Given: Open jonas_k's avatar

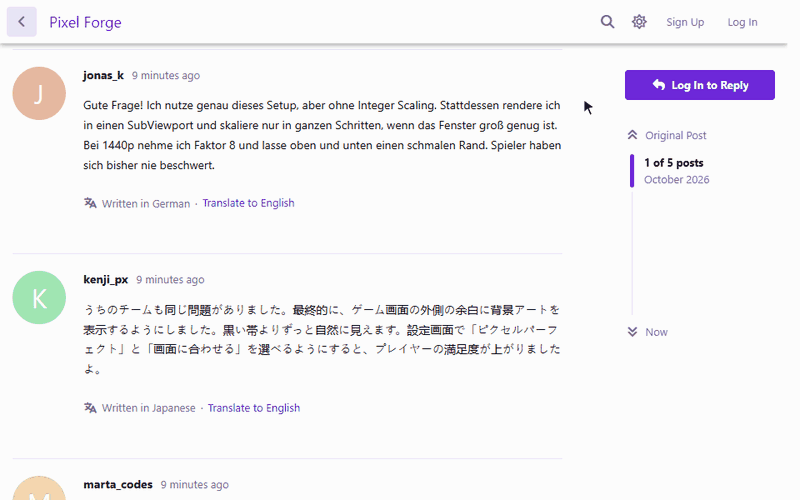Looking at the screenshot, I should tap(39, 93).
